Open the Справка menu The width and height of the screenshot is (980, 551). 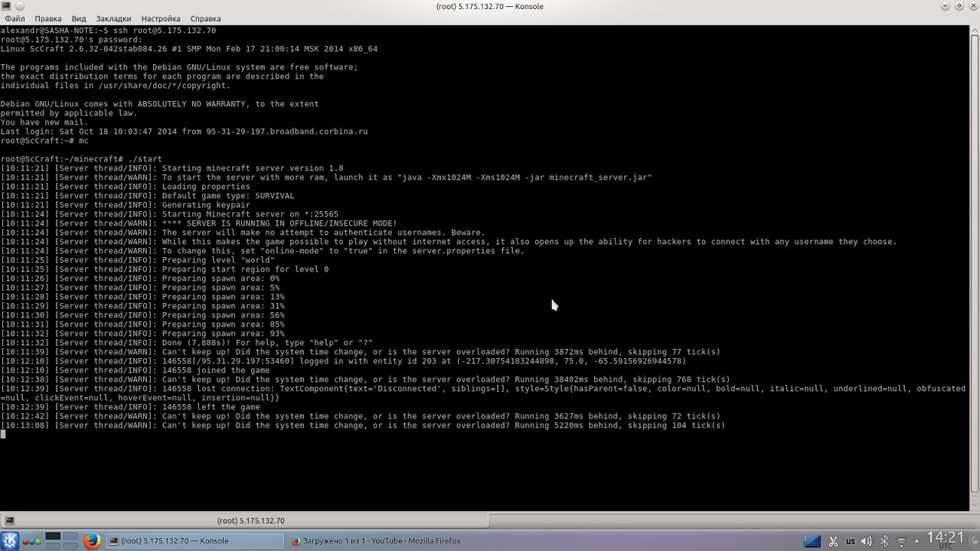205,18
